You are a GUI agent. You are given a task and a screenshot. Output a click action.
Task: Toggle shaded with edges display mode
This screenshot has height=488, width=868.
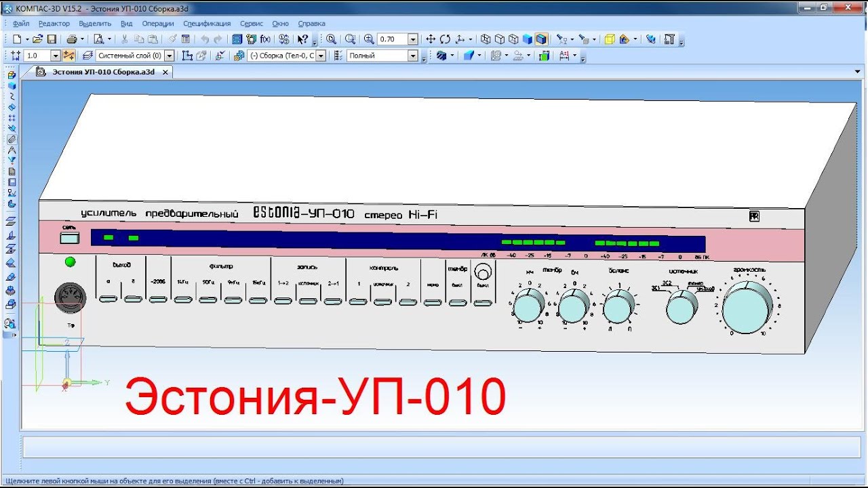tap(541, 39)
